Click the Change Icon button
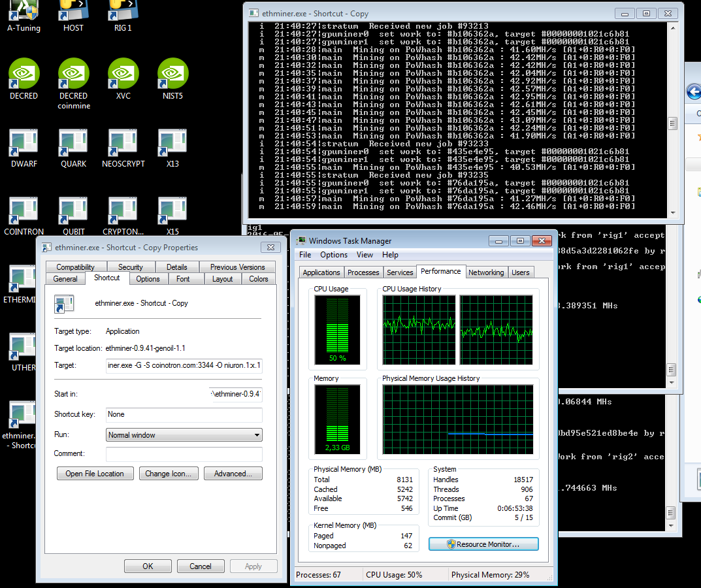The width and height of the screenshot is (701, 588). coord(168,474)
